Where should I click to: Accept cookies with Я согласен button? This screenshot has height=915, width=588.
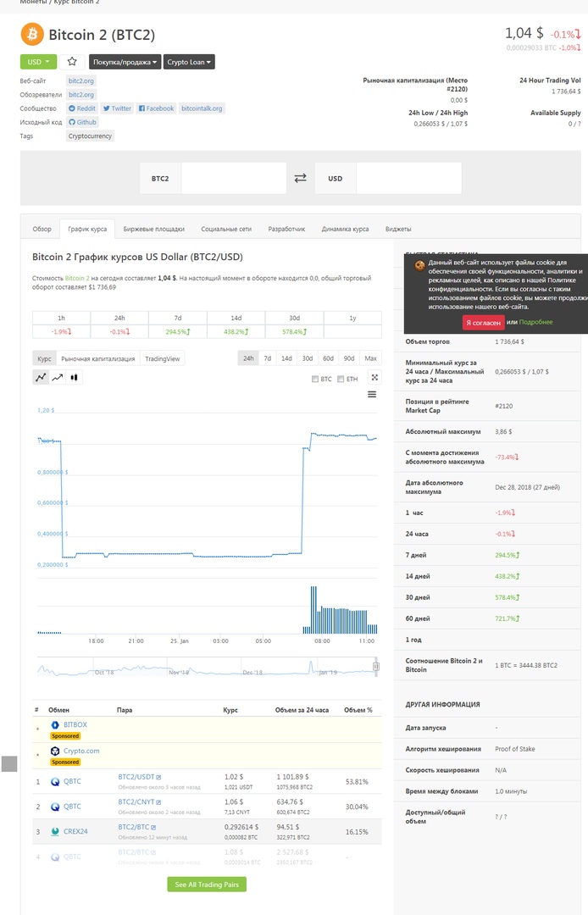pyautogui.click(x=484, y=323)
